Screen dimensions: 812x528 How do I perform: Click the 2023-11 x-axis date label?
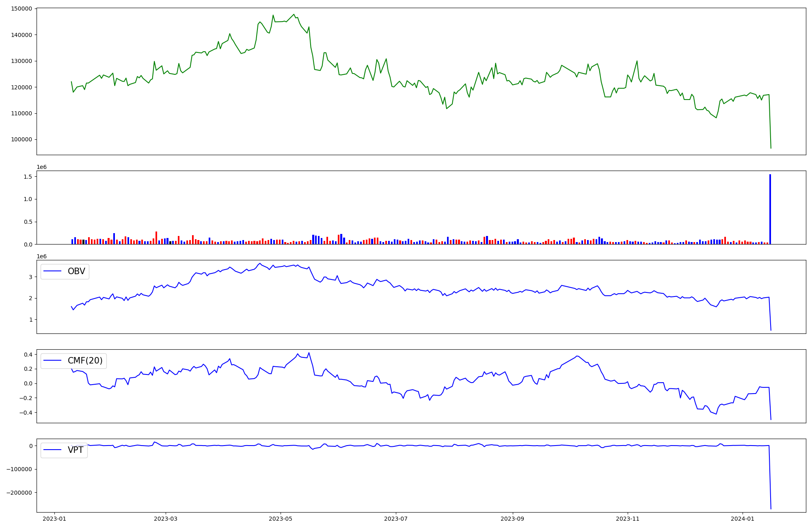[628, 519]
